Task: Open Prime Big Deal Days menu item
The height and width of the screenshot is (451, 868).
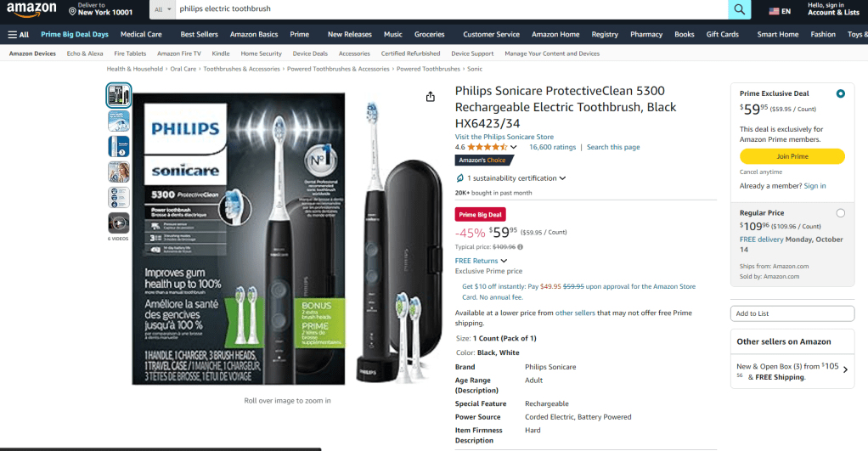Action: [75, 34]
